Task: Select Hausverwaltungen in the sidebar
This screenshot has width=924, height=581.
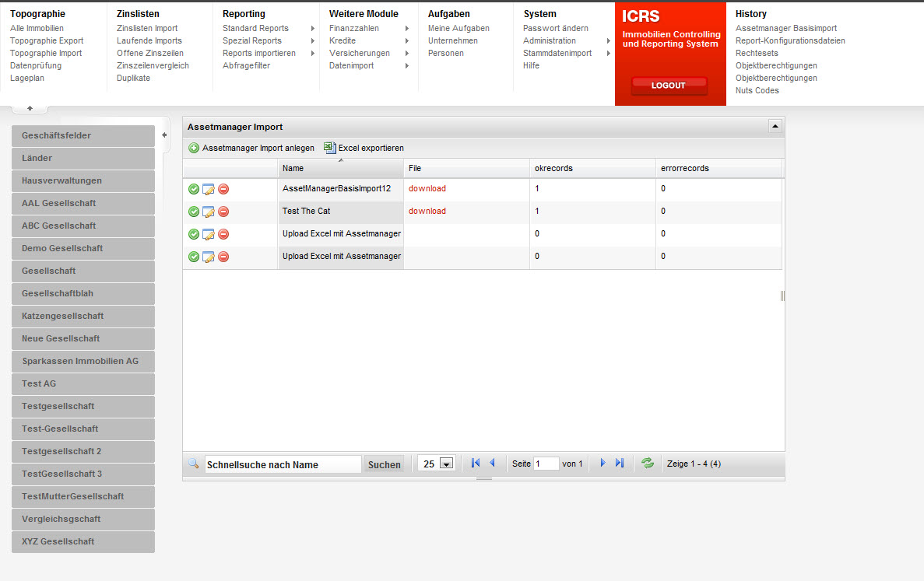Action: [x=83, y=180]
